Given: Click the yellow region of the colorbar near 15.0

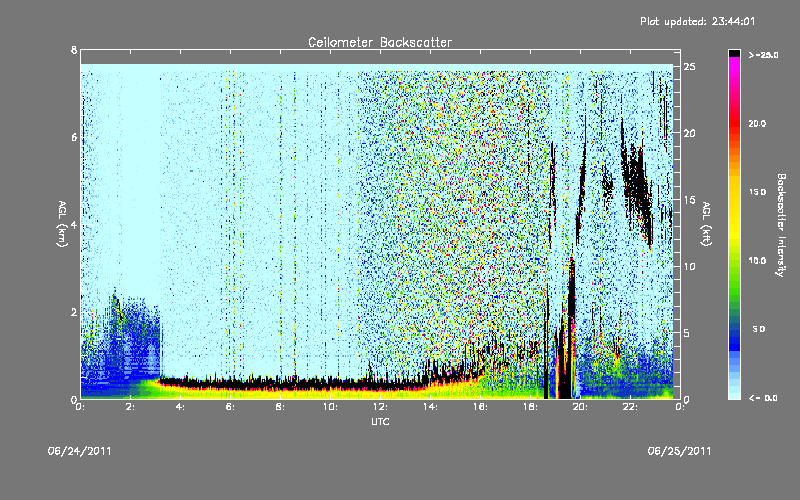Looking at the screenshot, I should pos(734,193).
